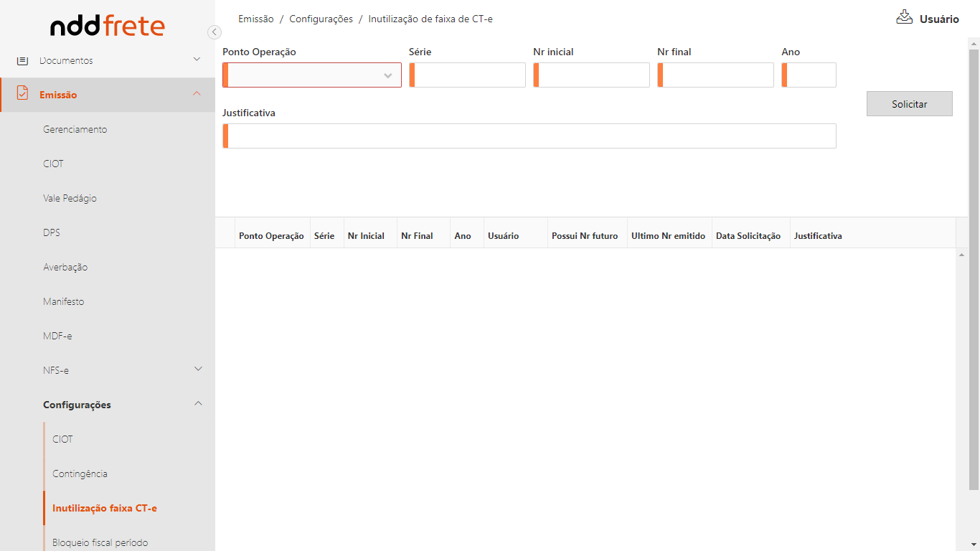Expand the Documentos menu chevron
Image resolution: width=980 pixels, height=551 pixels.
pyautogui.click(x=197, y=60)
